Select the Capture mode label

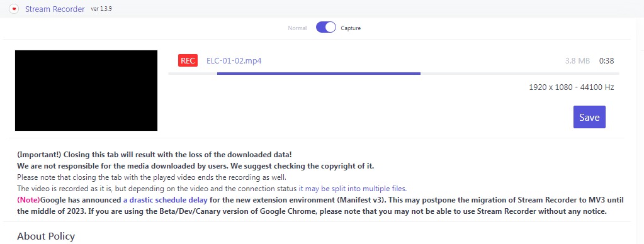[351, 28]
